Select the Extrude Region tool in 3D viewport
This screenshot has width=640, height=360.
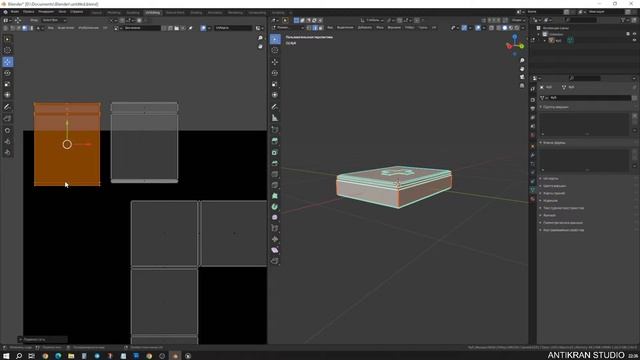coord(275,141)
